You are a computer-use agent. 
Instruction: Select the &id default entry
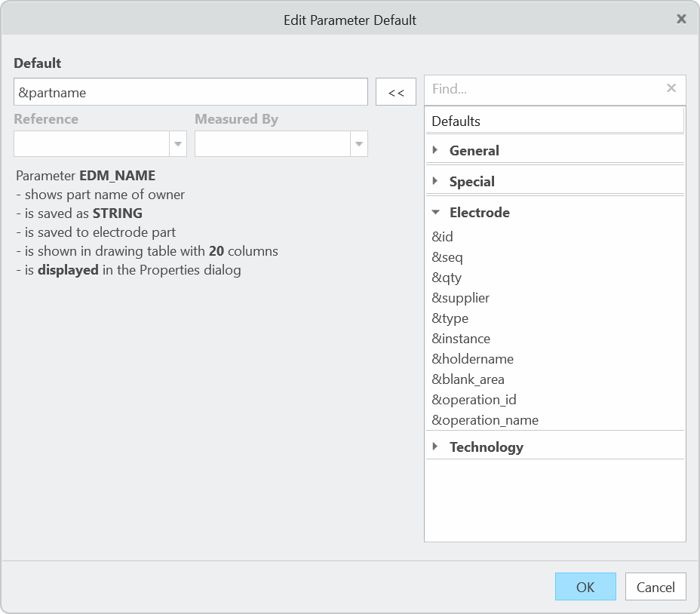click(443, 237)
